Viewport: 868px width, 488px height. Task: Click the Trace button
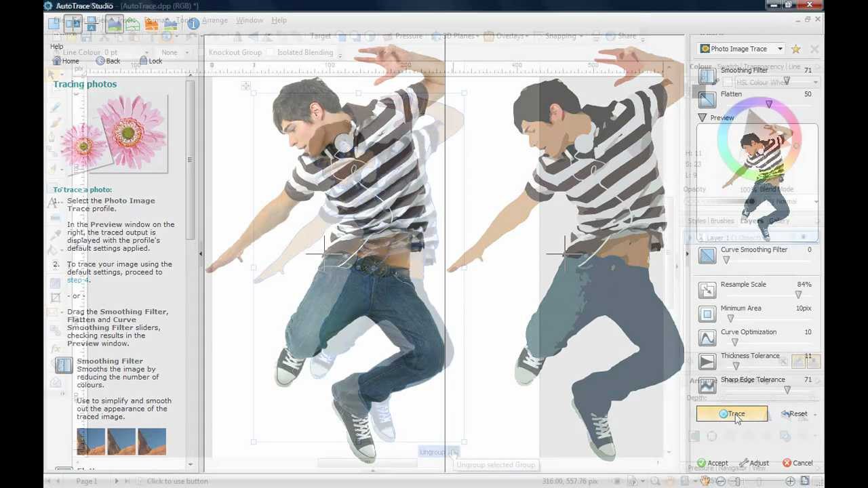pyautogui.click(x=732, y=413)
